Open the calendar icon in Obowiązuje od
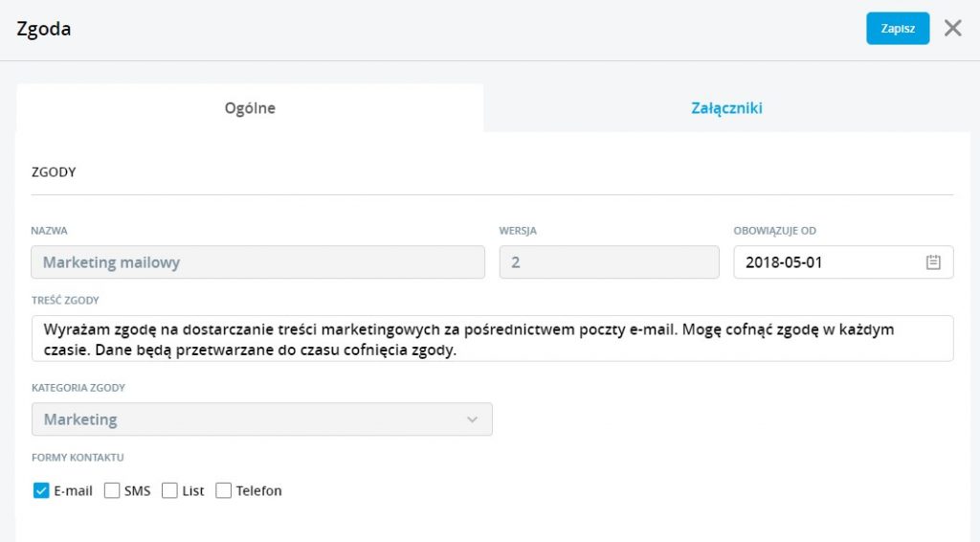980x542 pixels. pos(932,262)
